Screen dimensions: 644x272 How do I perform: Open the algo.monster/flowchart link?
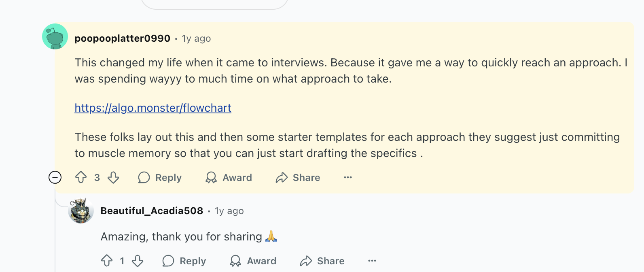tap(153, 108)
